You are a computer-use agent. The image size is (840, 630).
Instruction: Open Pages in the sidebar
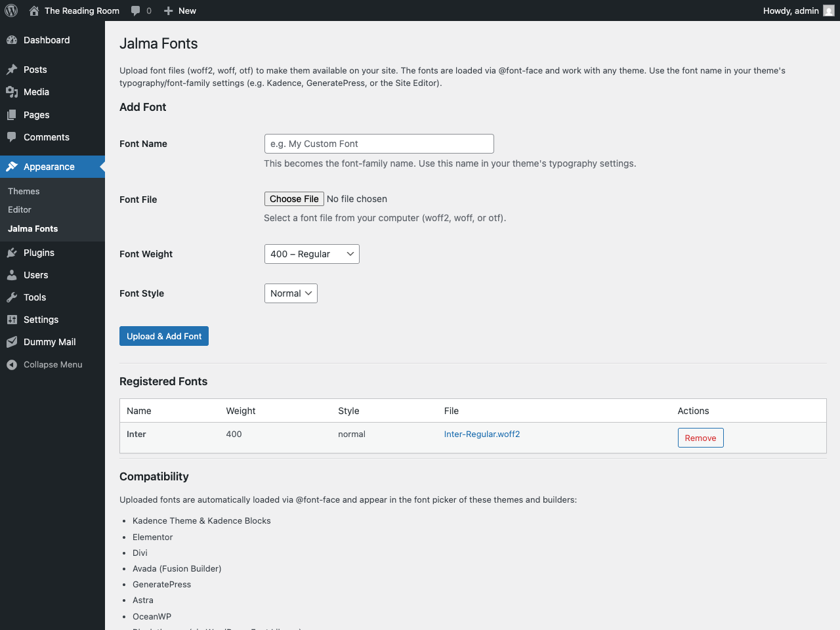[37, 115]
